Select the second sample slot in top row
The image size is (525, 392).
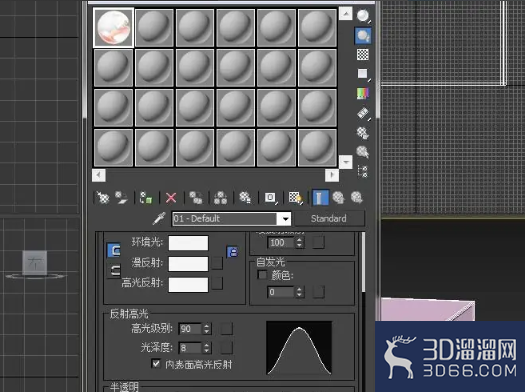click(x=154, y=28)
